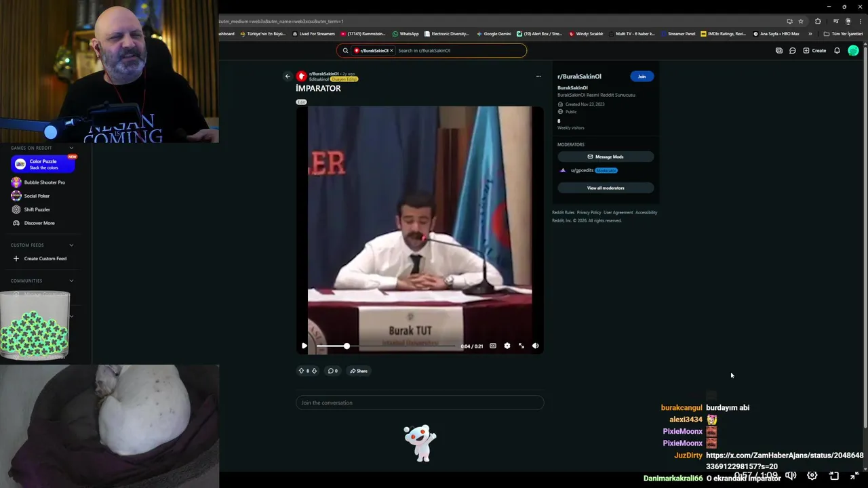Collapse the Communities section

71,281
